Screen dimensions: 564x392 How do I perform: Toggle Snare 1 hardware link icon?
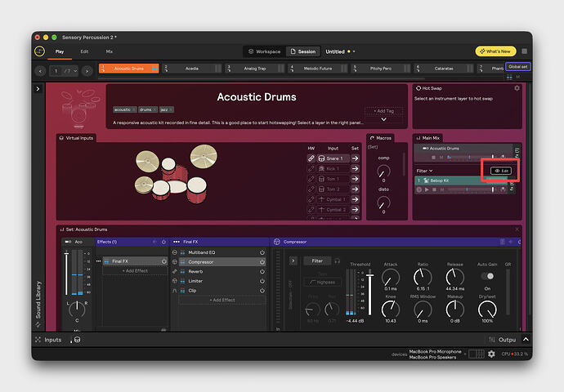coord(311,158)
